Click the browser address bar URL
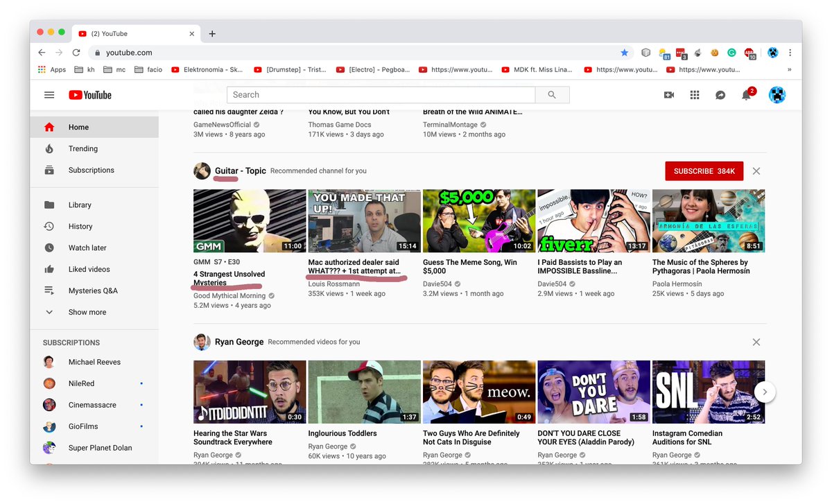This screenshot has height=504, width=832. [129, 53]
